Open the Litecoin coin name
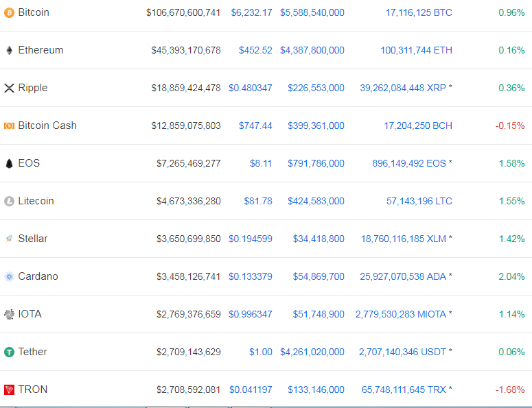532x408 pixels. point(36,201)
